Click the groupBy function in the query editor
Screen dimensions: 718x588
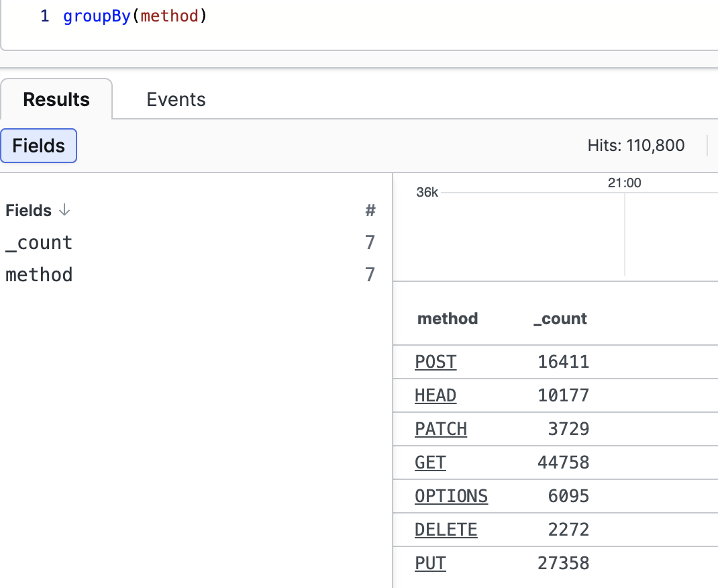click(97, 15)
